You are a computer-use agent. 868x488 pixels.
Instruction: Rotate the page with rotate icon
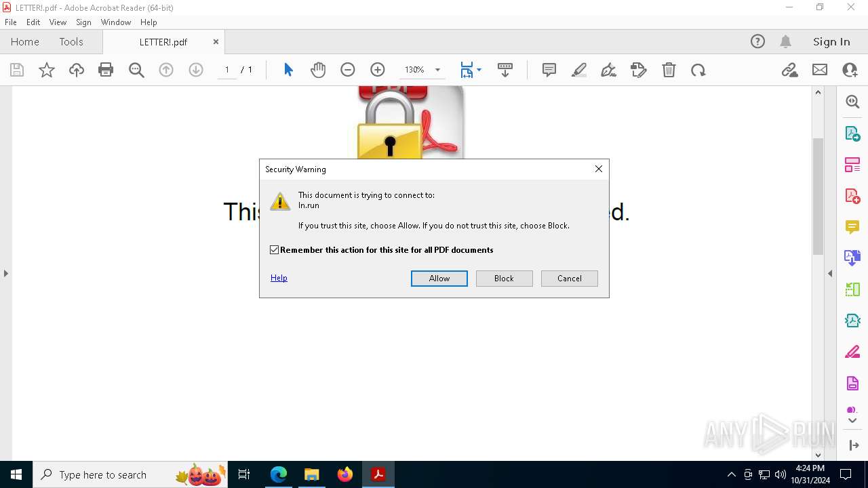(698, 70)
